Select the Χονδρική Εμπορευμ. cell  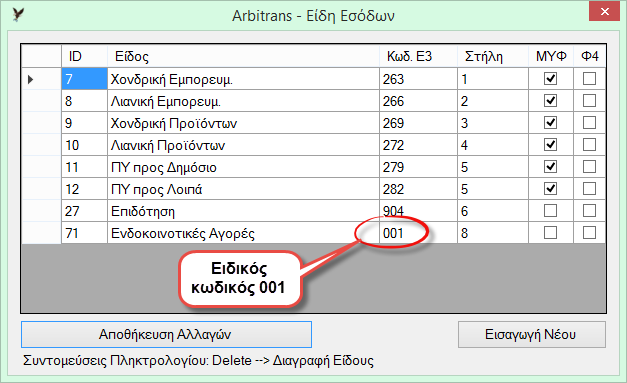pyautogui.click(x=243, y=79)
